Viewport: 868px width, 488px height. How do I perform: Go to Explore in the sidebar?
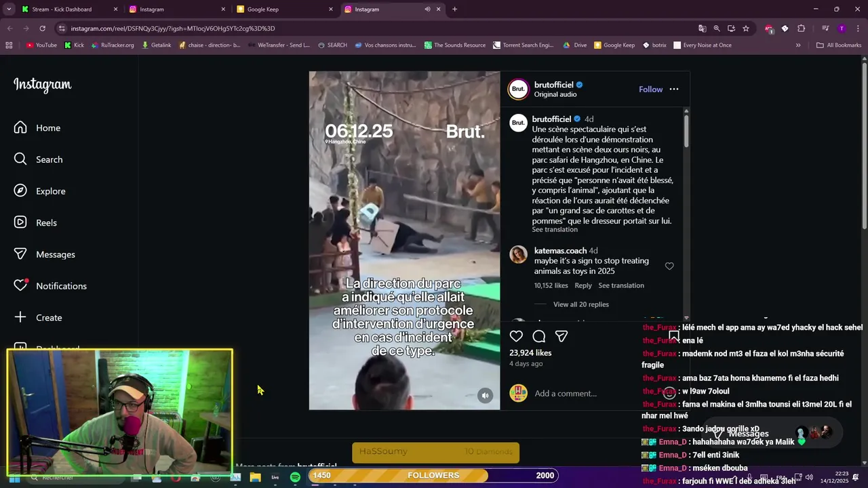click(40, 191)
